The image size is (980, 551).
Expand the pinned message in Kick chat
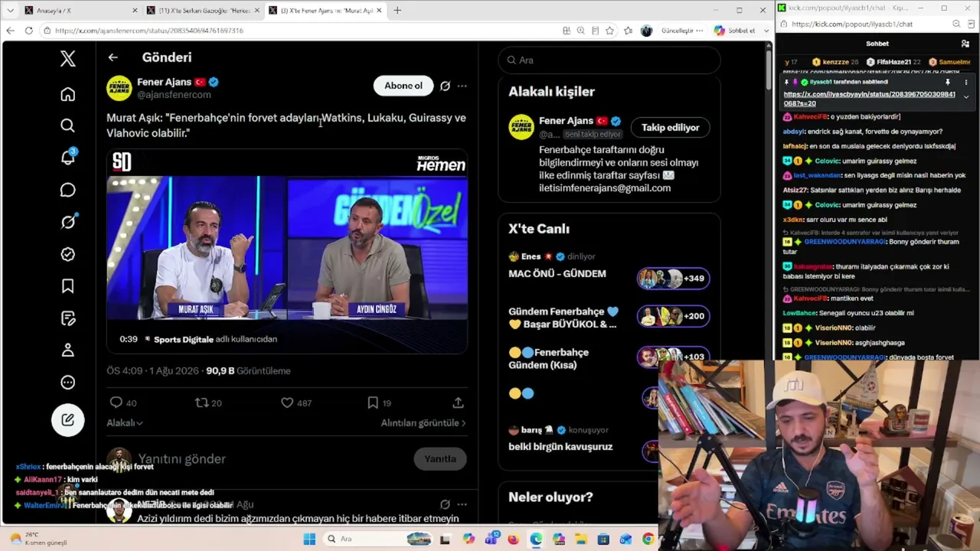(x=965, y=97)
